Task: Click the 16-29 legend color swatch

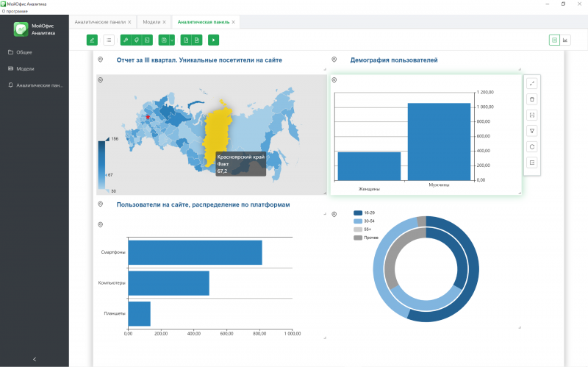Action: click(358, 213)
